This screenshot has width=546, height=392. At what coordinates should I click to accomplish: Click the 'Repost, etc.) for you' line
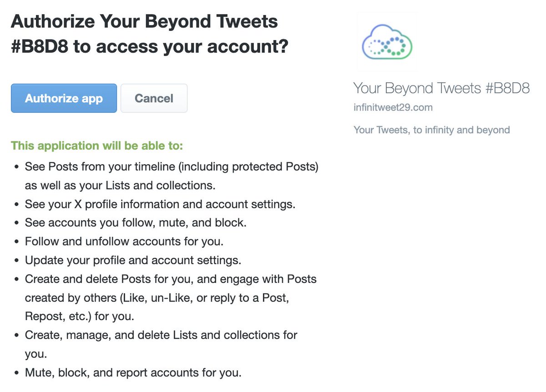(x=80, y=316)
